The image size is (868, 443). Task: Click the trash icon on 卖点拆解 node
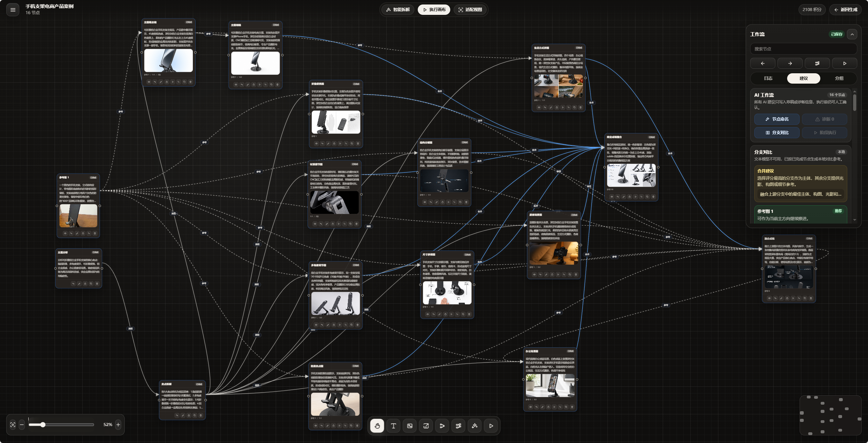[200, 415]
